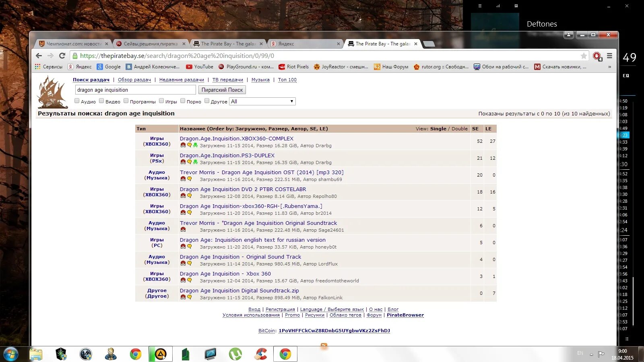644x362 pixels.
Task: Click magnet link for Dragon.Age.Inquisition.PS3-DUPLEX
Action: pos(183,162)
